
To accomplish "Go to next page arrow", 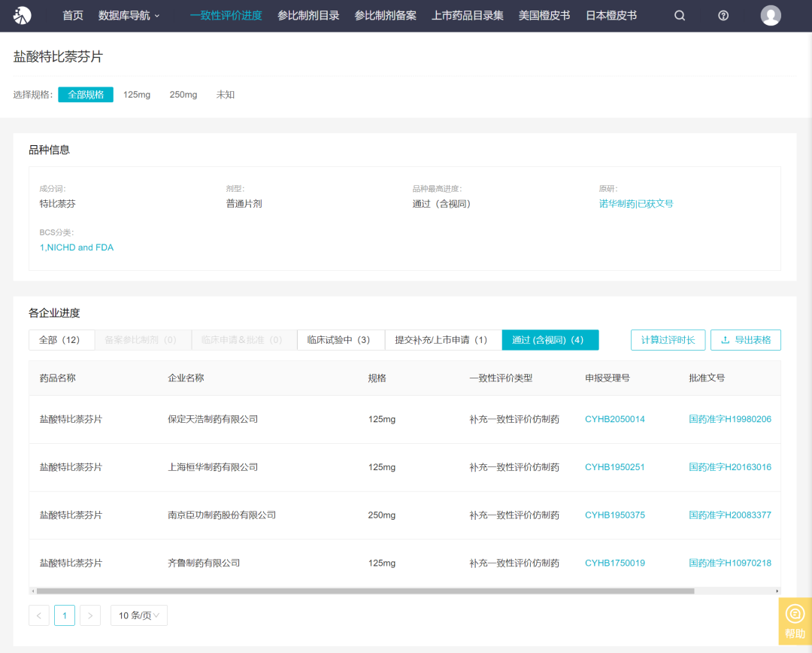I will (90, 615).
